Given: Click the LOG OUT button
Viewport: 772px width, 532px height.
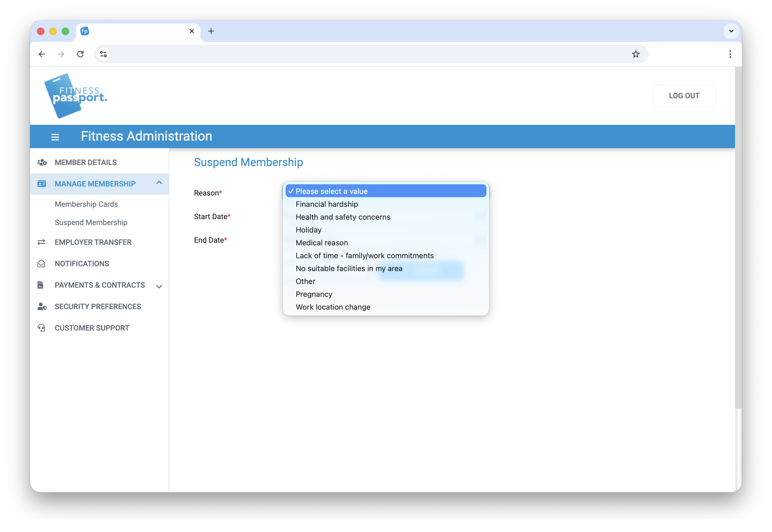Looking at the screenshot, I should (684, 96).
